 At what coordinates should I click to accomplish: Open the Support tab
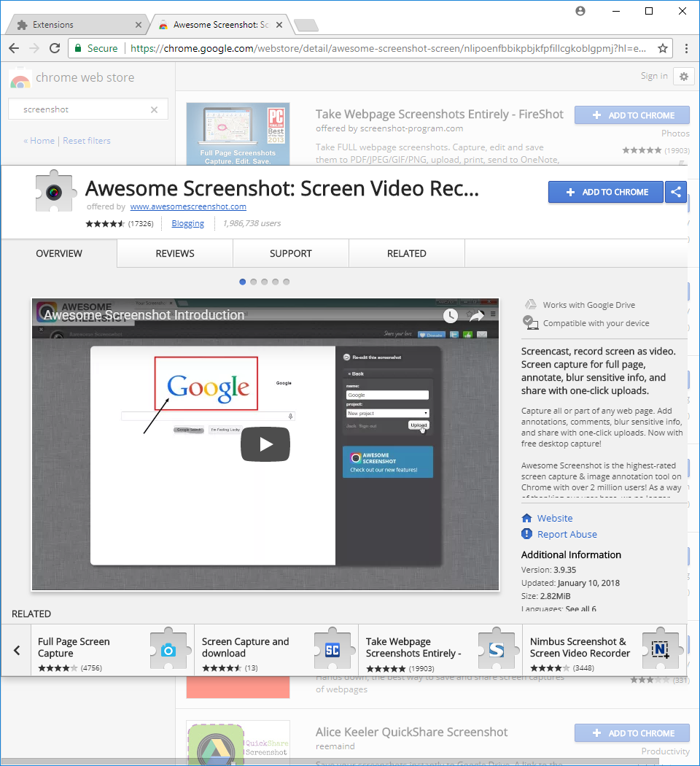click(x=291, y=253)
